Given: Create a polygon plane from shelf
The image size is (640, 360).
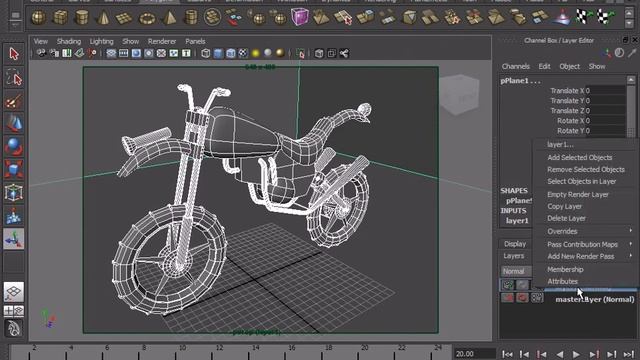Looking at the screenshot, I should click(x=124, y=18).
